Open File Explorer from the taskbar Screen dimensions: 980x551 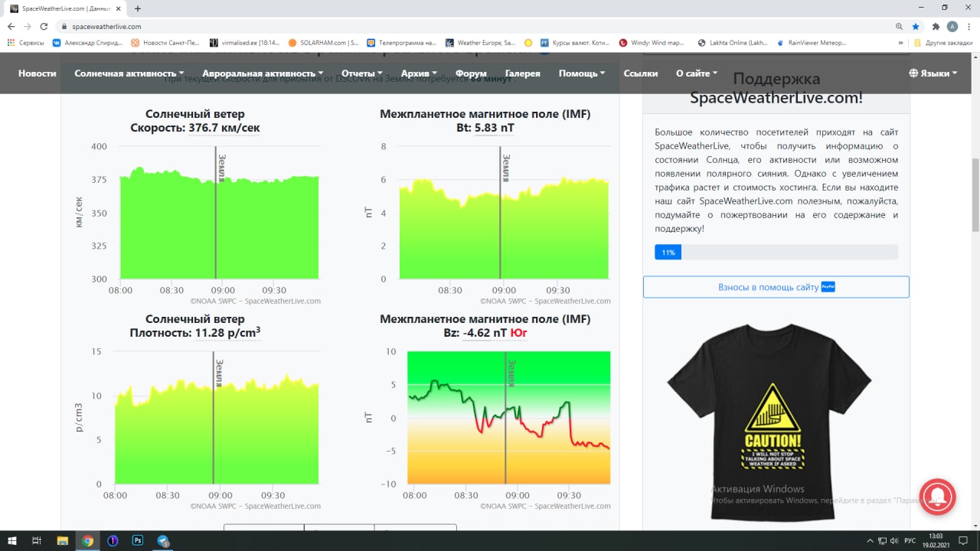pyautogui.click(x=62, y=540)
